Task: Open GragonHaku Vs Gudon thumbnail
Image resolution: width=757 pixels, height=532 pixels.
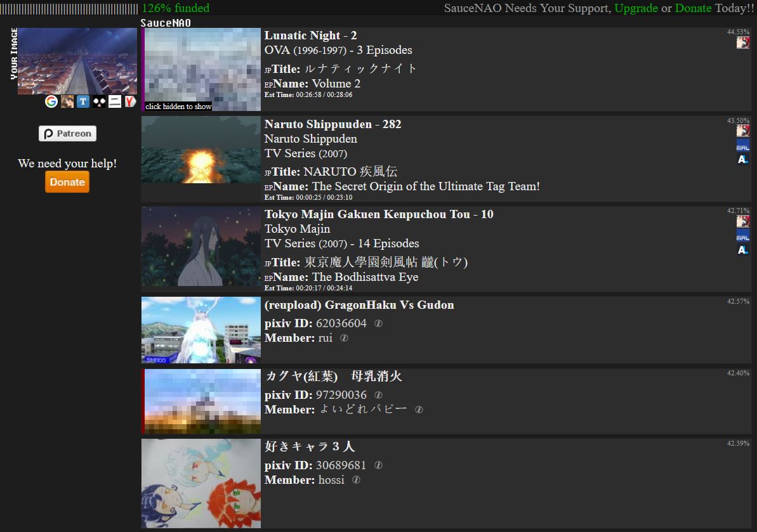Action: [201, 330]
